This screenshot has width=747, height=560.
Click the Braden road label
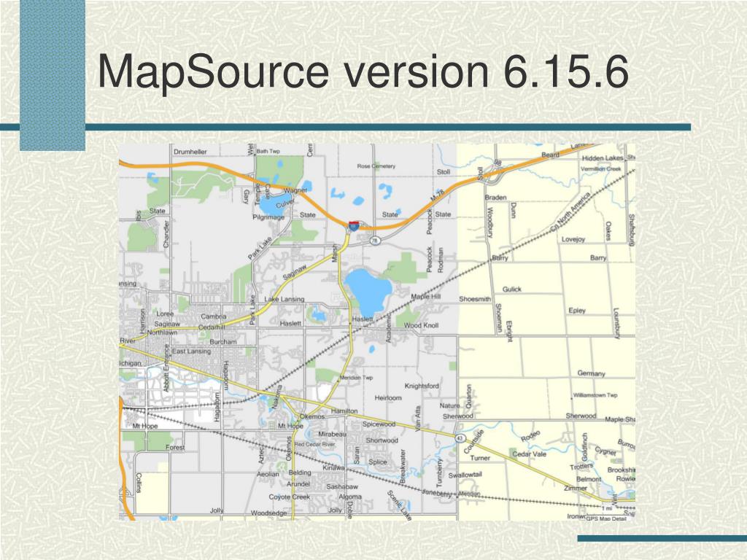click(x=495, y=198)
